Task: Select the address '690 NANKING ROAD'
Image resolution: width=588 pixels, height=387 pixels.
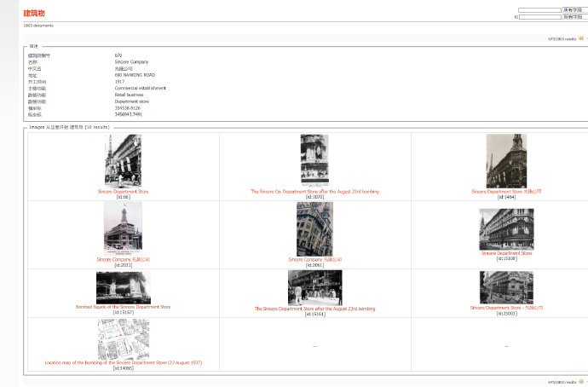Action: pos(135,75)
